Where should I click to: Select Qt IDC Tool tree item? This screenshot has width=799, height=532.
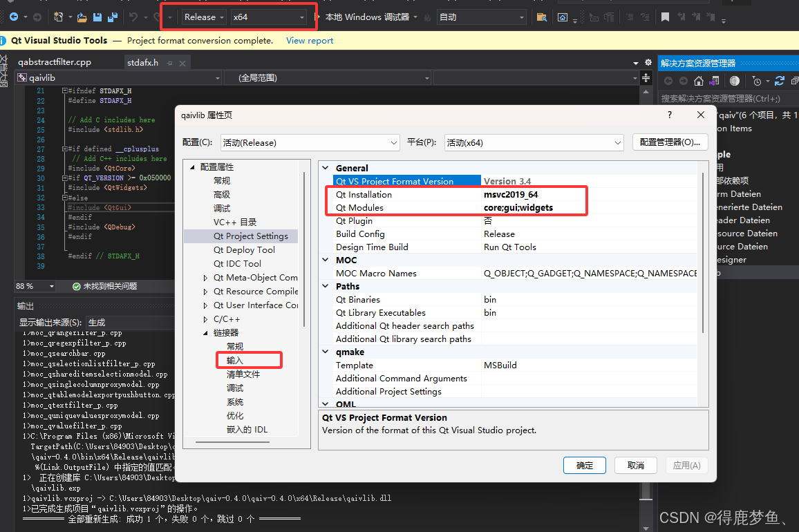pos(237,263)
